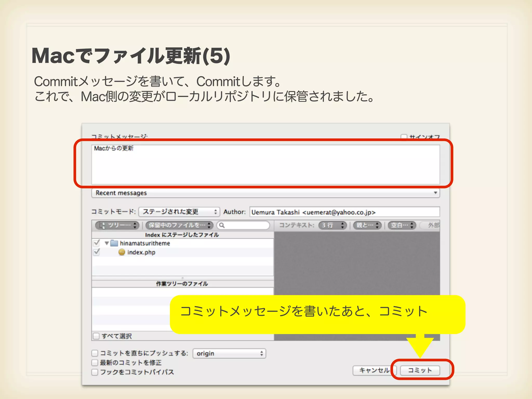This screenshot has width=532, height=399.
Task: Click the コミット button
Action: tap(420, 370)
